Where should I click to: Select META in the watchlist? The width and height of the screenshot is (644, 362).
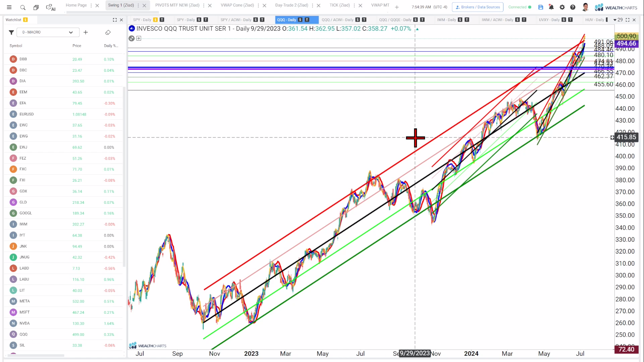(x=64, y=301)
